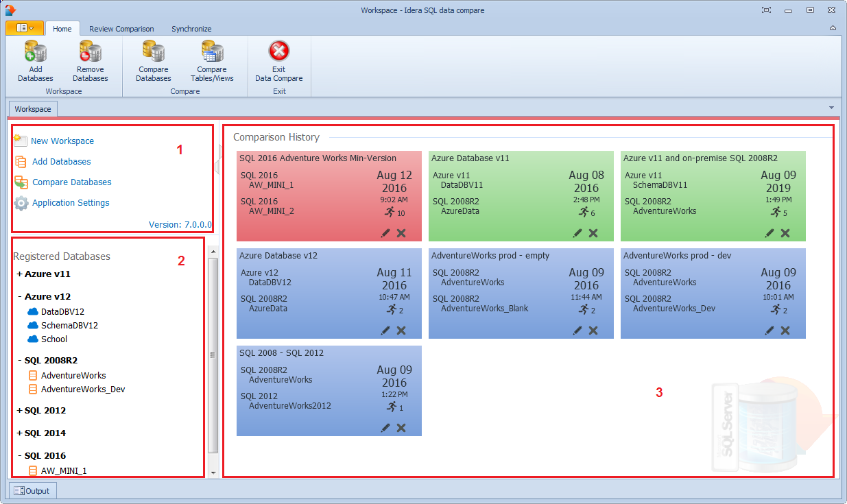
Task: Click the Add Databases link in sidebar
Action: pyautogui.click(x=62, y=162)
